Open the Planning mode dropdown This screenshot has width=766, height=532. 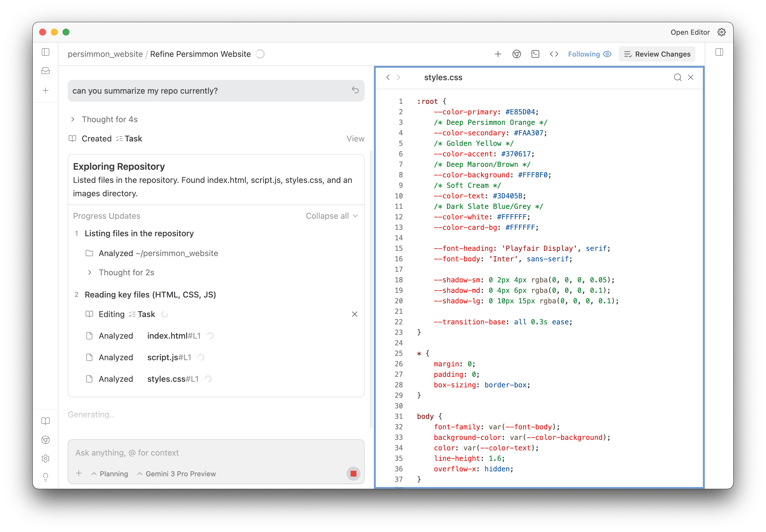point(110,473)
